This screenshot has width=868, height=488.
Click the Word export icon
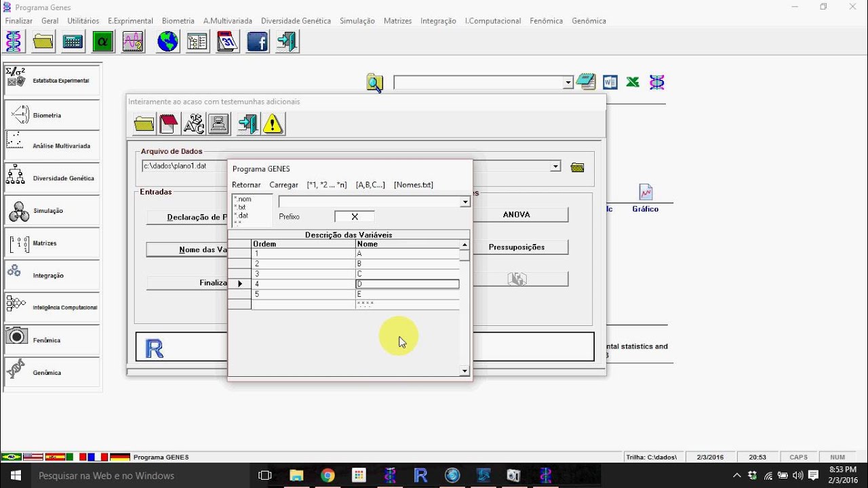tap(610, 83)
